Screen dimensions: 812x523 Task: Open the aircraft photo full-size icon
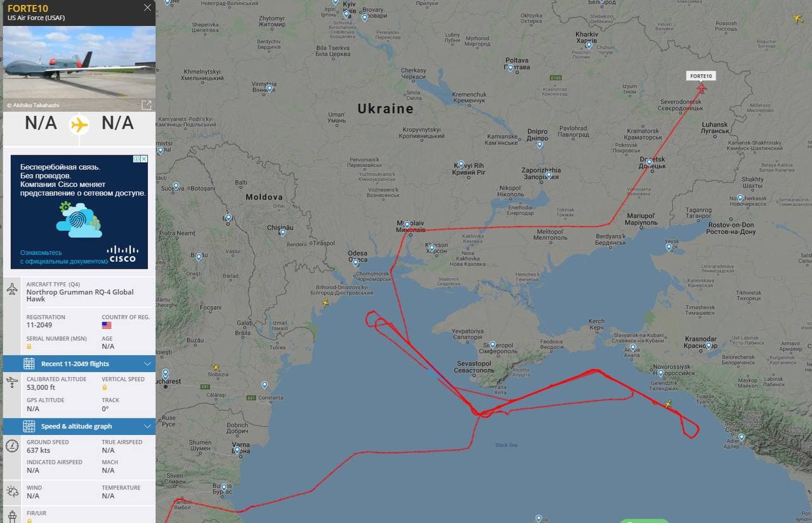[x=147, y=105]
